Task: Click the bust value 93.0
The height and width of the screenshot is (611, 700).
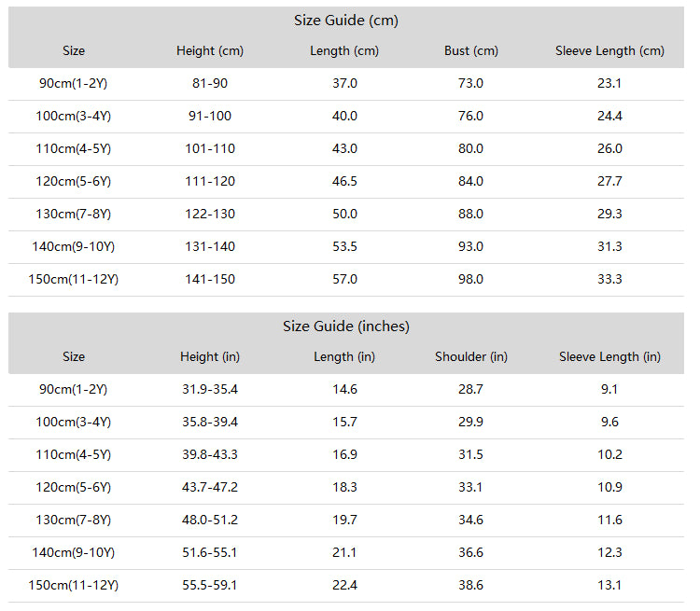Action: [470, 246]
